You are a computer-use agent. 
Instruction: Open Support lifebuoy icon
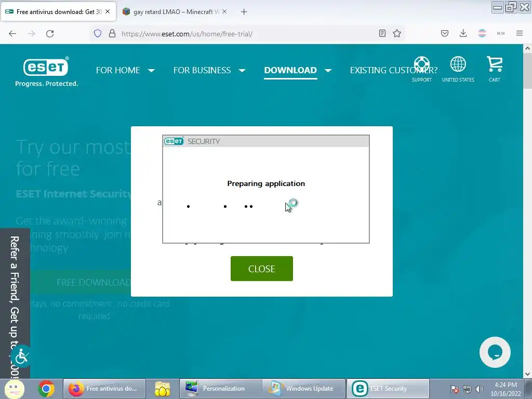(422, 69)
